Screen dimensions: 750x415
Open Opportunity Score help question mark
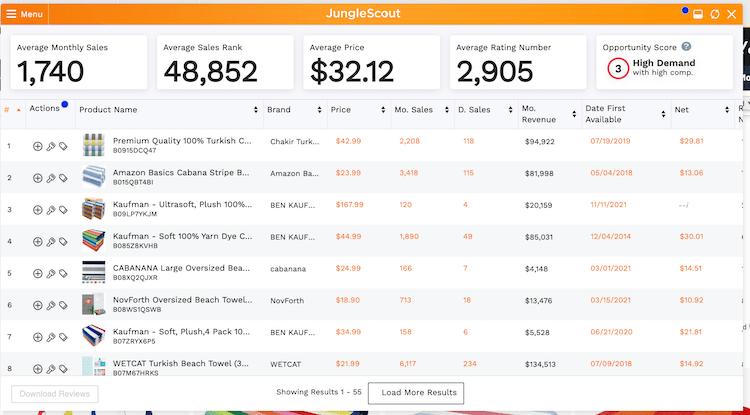[x=686, y=46]
